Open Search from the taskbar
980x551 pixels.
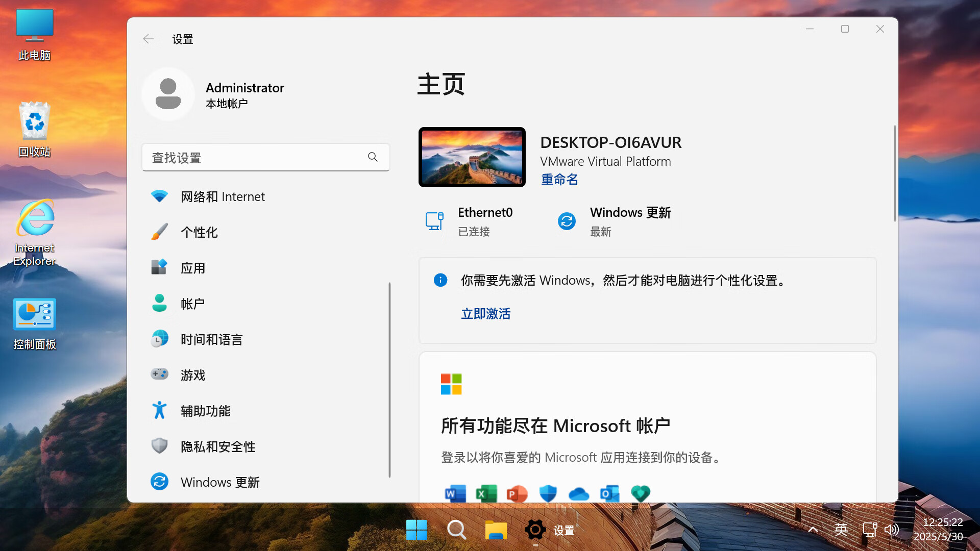[x=456, y=530]
